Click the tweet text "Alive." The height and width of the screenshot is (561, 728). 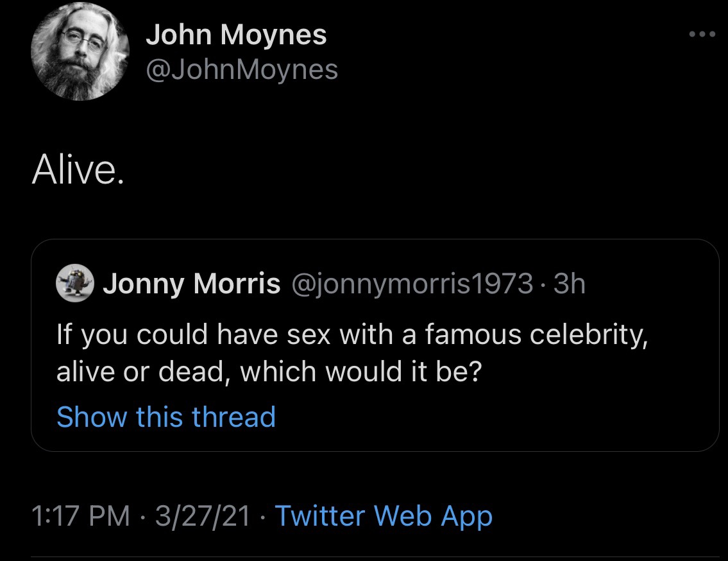[x=78, y=170]
